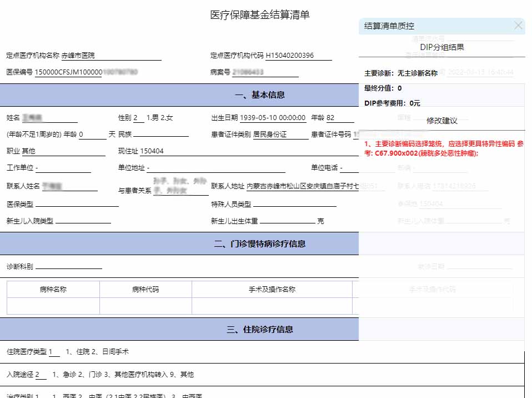
Task: Click the 住院医疗类型 code field
Action: tap(54, 352)
